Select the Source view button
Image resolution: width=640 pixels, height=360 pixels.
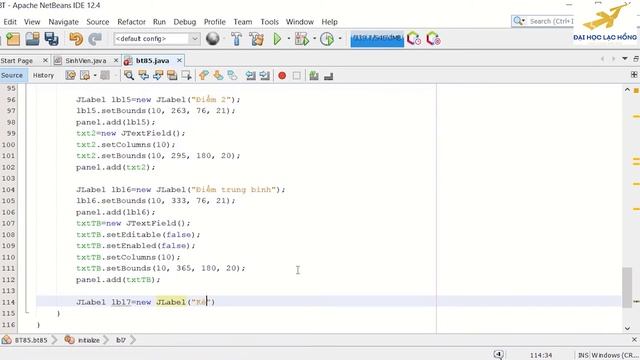[12, 76]
